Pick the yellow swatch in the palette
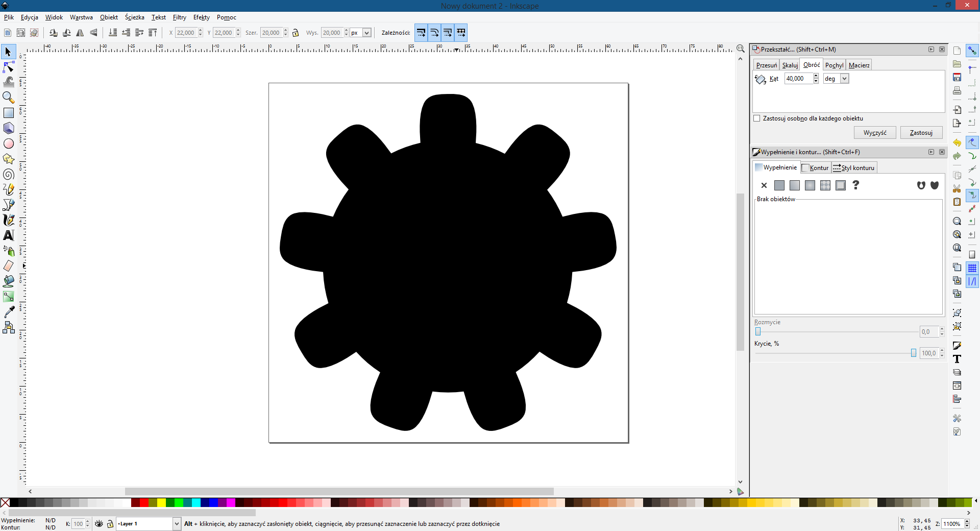Viewport: 980px width, 531px height. coord(161,503)
